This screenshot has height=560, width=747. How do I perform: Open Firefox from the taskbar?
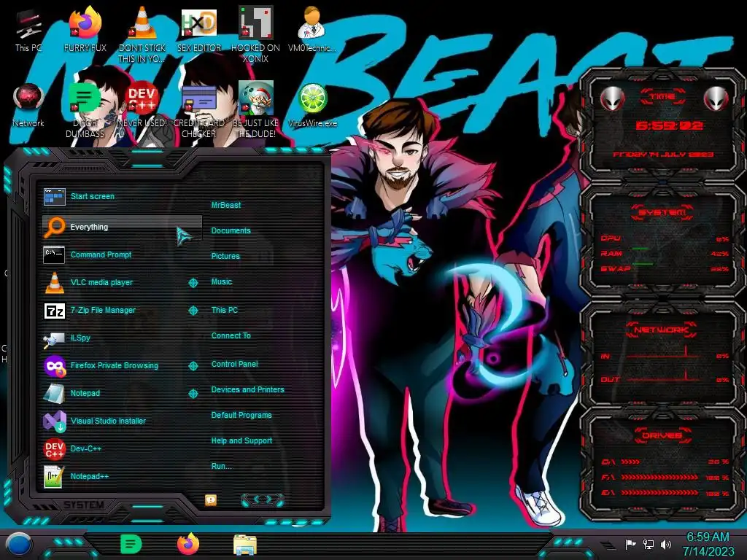188,544
